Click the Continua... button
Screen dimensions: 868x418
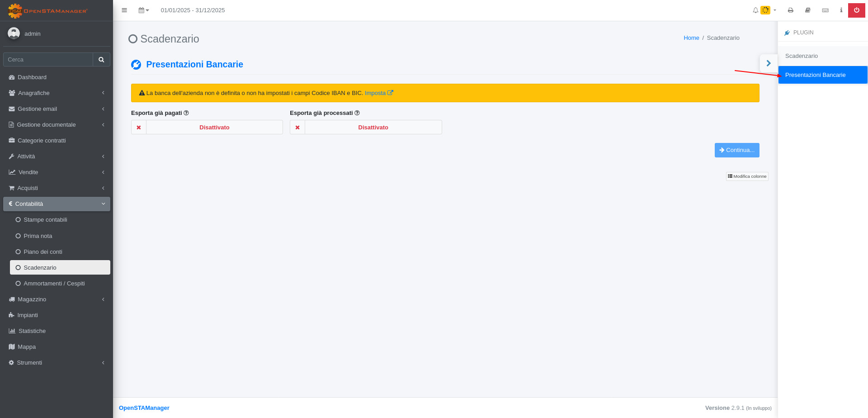tap(737, 150)
